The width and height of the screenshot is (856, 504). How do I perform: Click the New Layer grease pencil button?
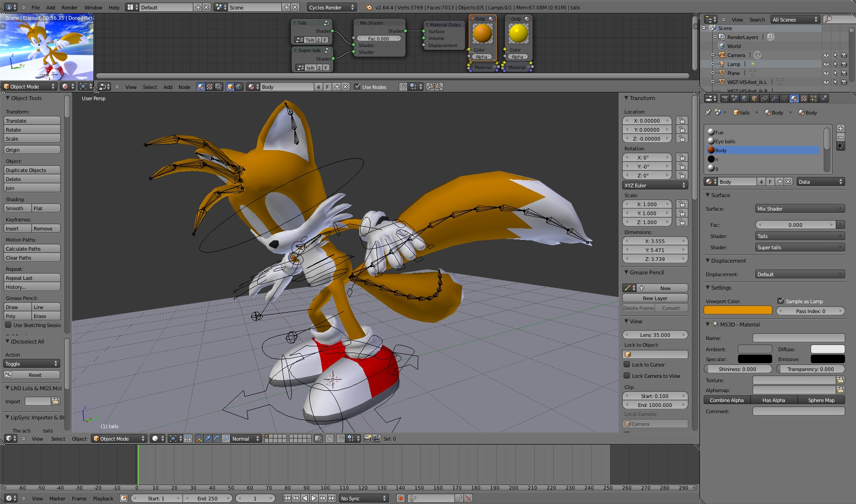pyautogui.click(x=655, y=298)
